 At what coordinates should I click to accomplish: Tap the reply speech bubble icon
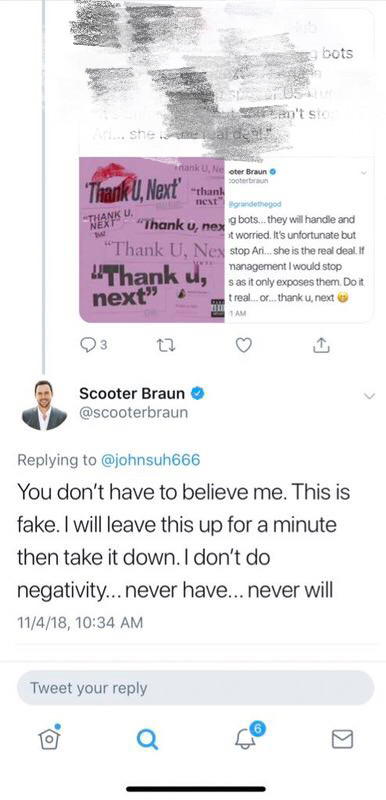pos(89,346)
